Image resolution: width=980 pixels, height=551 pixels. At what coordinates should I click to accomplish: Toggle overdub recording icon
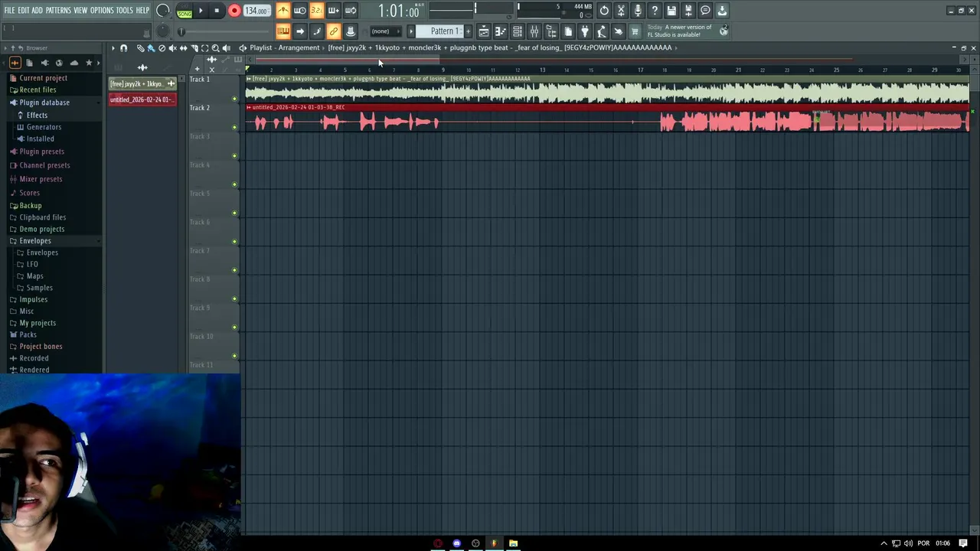[333, 11]
